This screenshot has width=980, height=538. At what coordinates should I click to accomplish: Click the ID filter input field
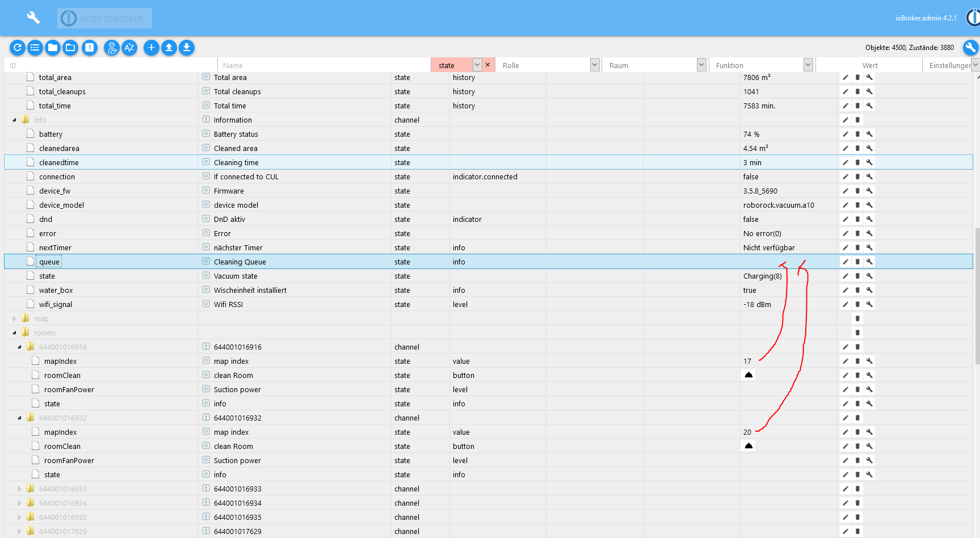click(x=111, y=65)
